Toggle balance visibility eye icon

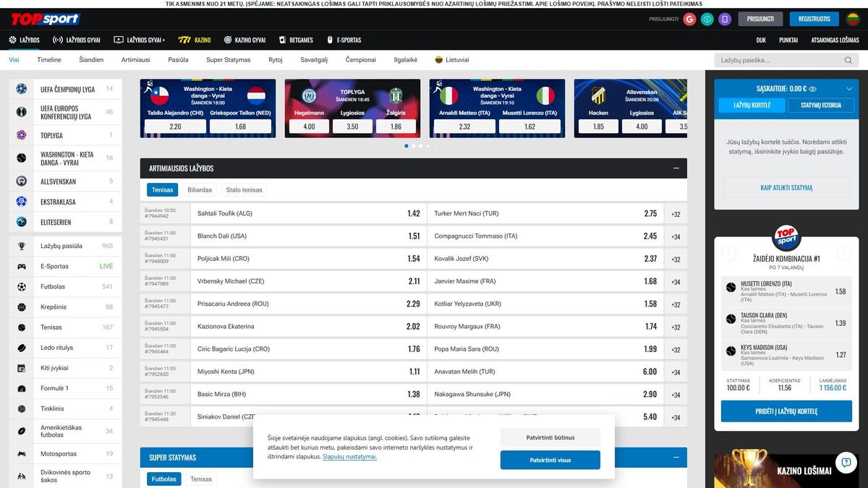pyautogui.click(x=813, y=89)
